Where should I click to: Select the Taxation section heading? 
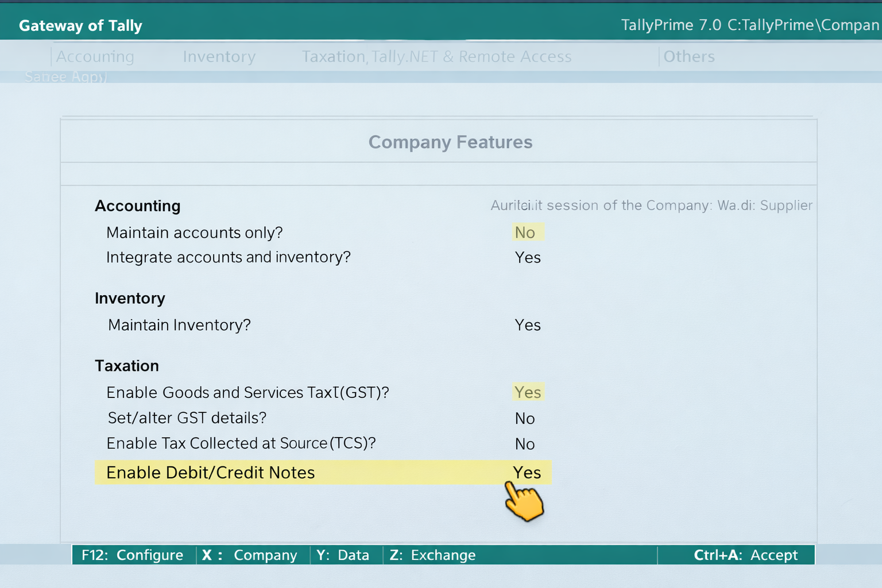point(127,366)
